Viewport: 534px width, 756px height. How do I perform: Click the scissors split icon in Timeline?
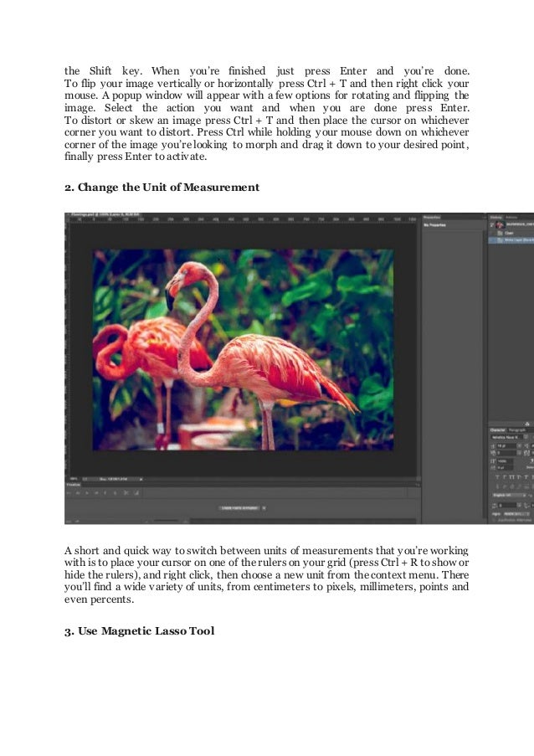[126, 493]
